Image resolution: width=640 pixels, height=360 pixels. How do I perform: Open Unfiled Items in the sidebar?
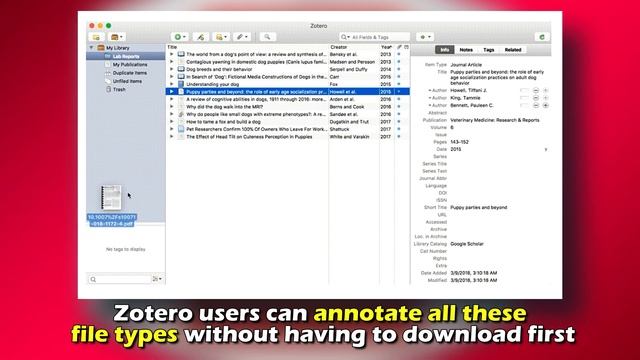[127, 81]
